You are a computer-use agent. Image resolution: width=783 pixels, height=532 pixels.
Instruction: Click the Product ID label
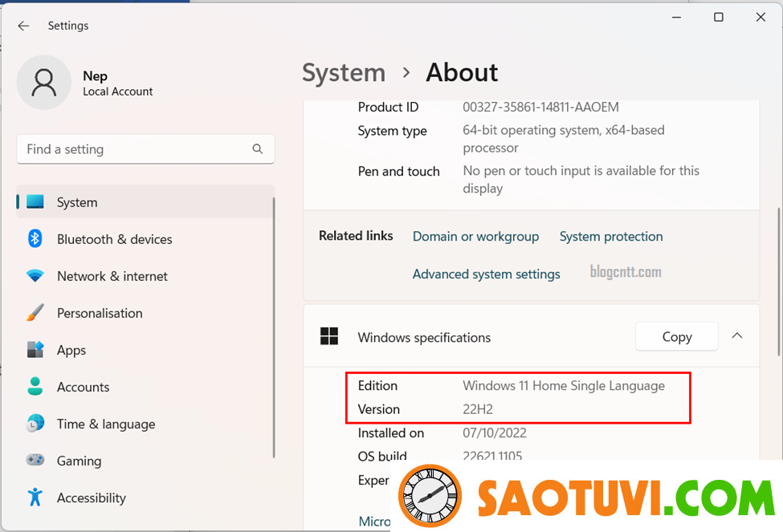388,107
